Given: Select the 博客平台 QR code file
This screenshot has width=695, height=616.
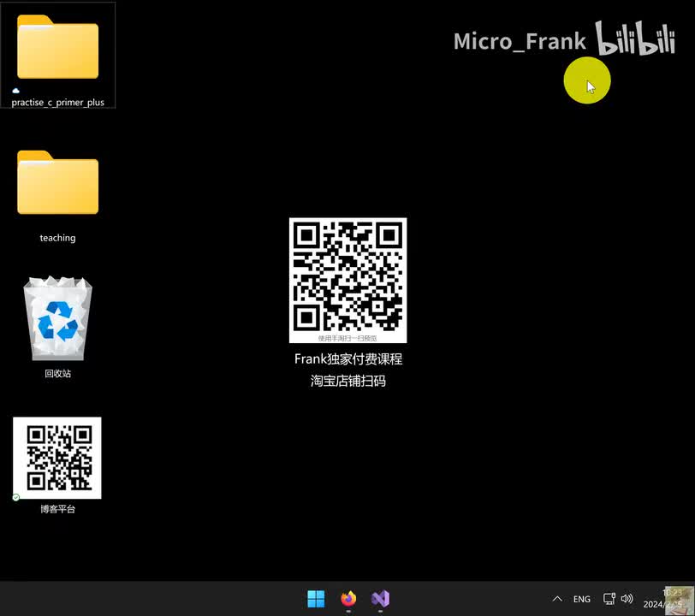Looking at the screenshot, I should click(57, 458).
